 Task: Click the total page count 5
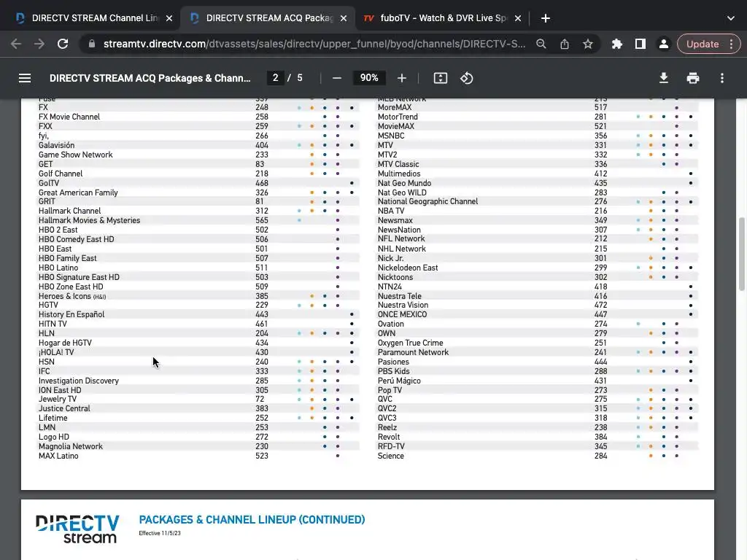[300, 77]
